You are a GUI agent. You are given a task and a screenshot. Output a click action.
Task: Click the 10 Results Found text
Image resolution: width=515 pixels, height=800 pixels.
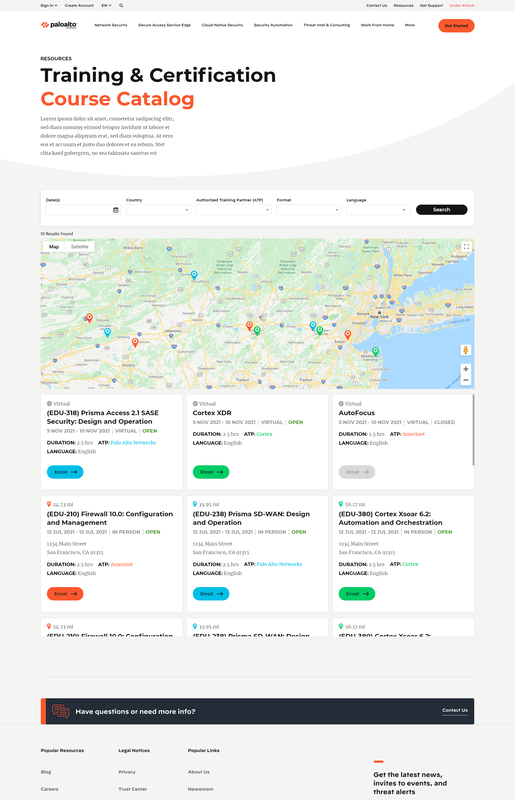pyautogui.click(x=57, y=234)
